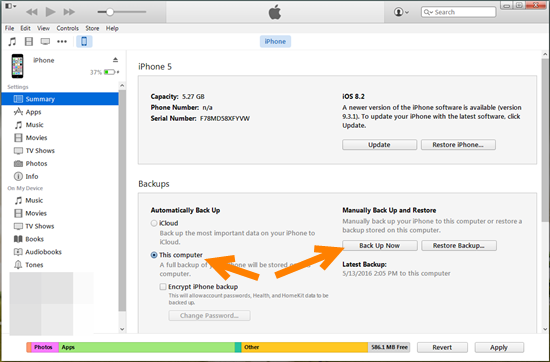This screenshot has height=362, width=550.
Task: Open the account user dropdown
Action: click(x=401, y=12)
